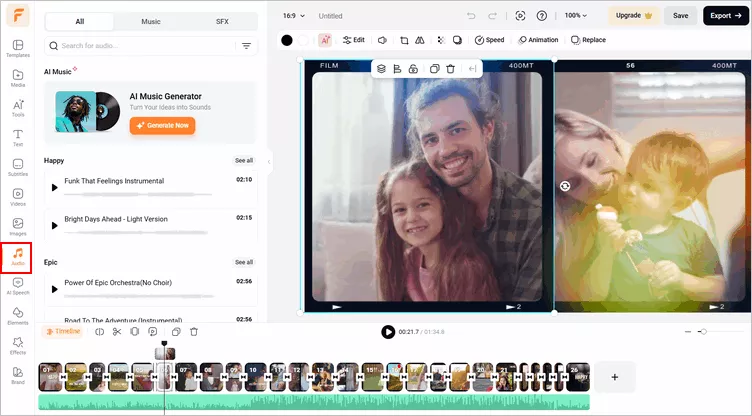Click the Export button
Screen dimensions: 752x416
[x=726, y=16]
